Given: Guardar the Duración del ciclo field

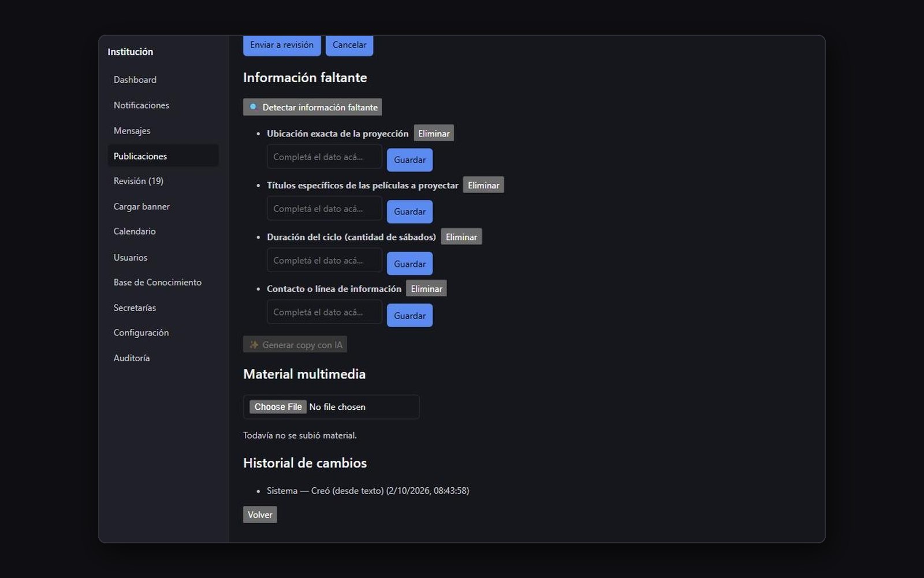Looking at the screenshot, I should [x=410, y=264].
